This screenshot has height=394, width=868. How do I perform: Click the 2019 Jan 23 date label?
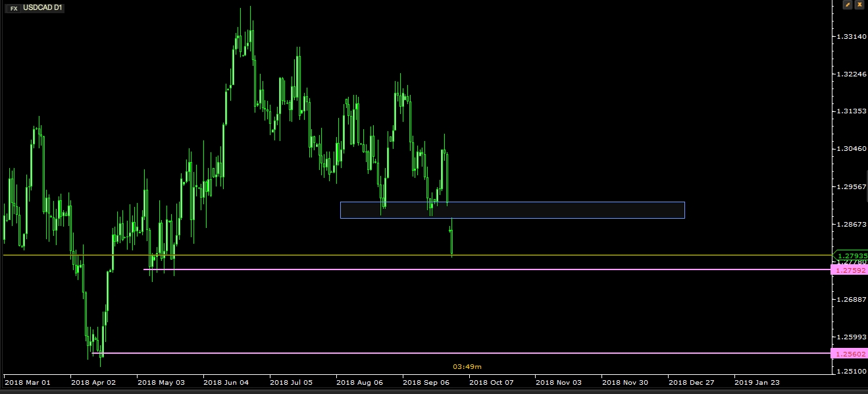pyautogui.click(x=757, y=382)
